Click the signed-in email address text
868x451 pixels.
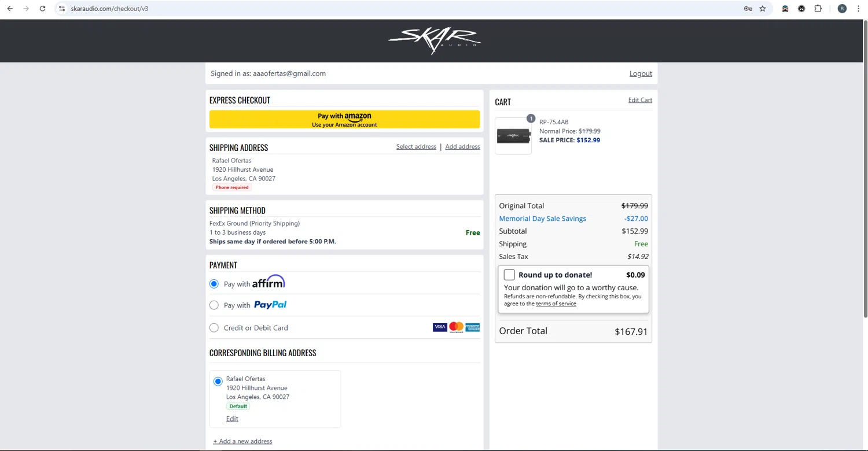point(289,73)
